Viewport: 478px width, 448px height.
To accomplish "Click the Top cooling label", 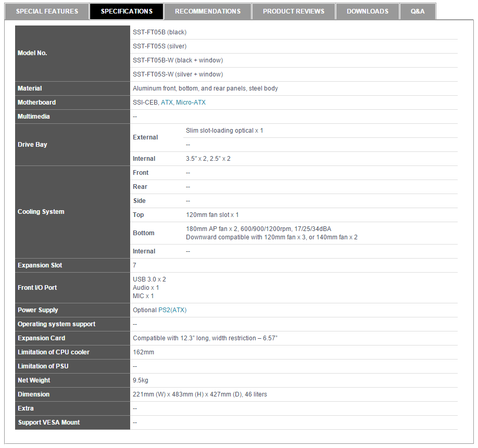I will pyautogui.click(x=139, y=215).
